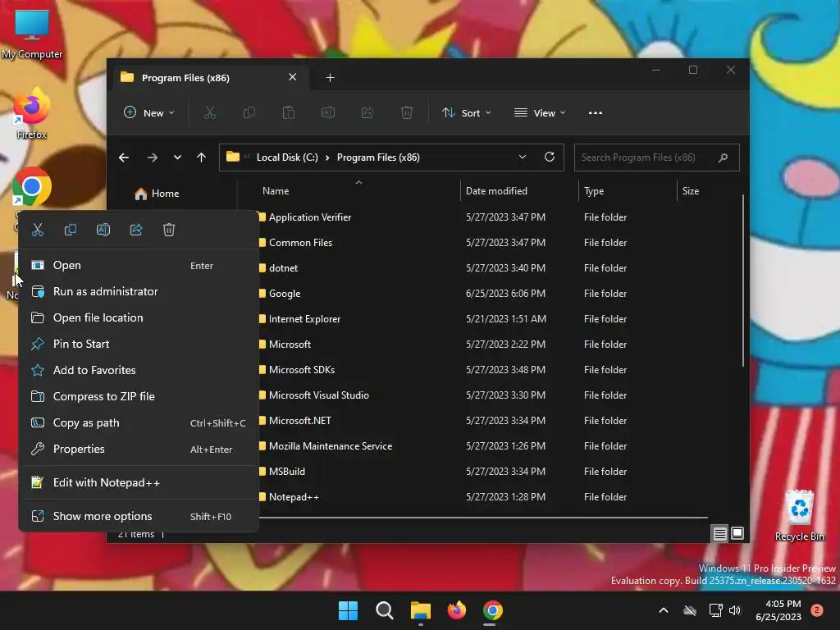Viewport: 840px width, 630px height.
Task: Select the dotnet folder
Action: point(283,268)
